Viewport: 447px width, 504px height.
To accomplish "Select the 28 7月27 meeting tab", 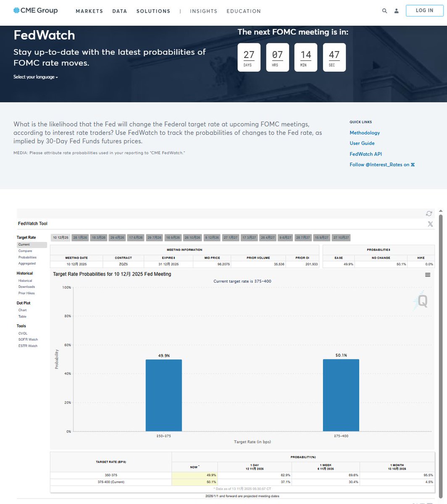I will click(x=303, y=238).
